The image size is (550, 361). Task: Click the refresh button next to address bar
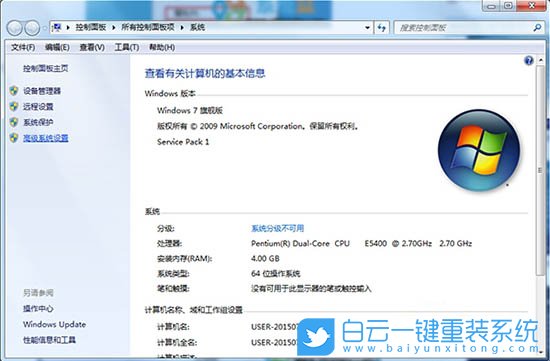(382, 27)
